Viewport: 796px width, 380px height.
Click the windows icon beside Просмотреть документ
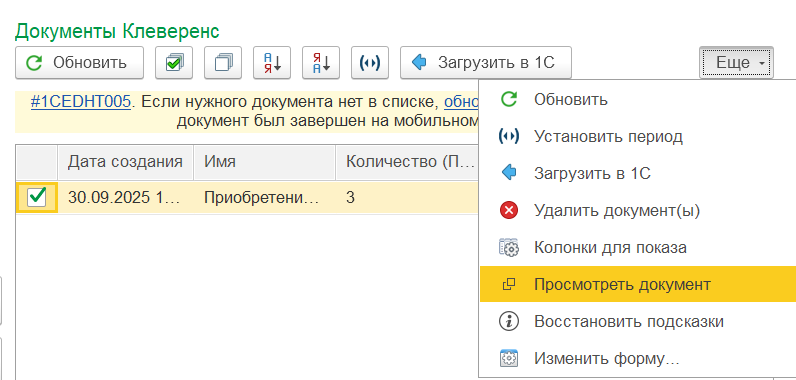(509, 285)
